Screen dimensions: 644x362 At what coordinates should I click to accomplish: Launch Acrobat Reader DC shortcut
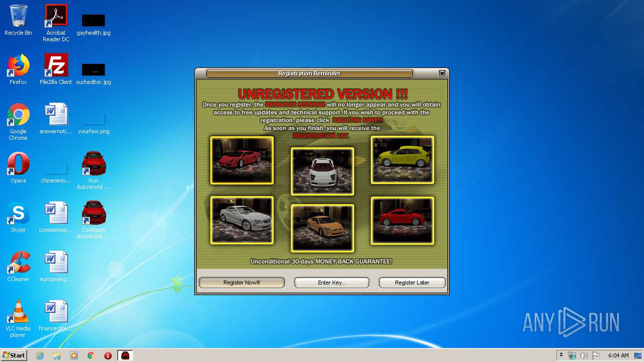point(56,23)
